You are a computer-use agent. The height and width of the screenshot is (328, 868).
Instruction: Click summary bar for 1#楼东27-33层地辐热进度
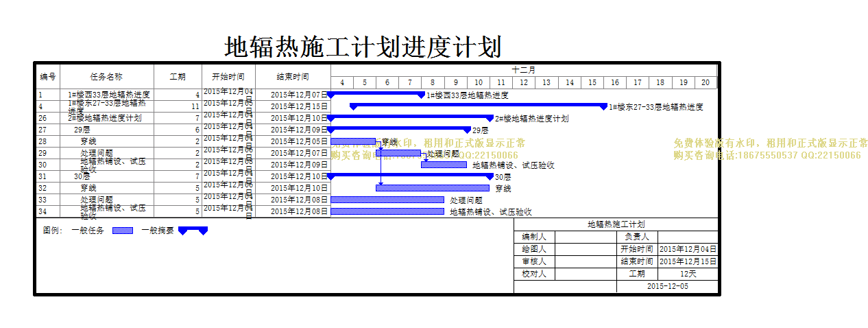[x=479, y=106]
